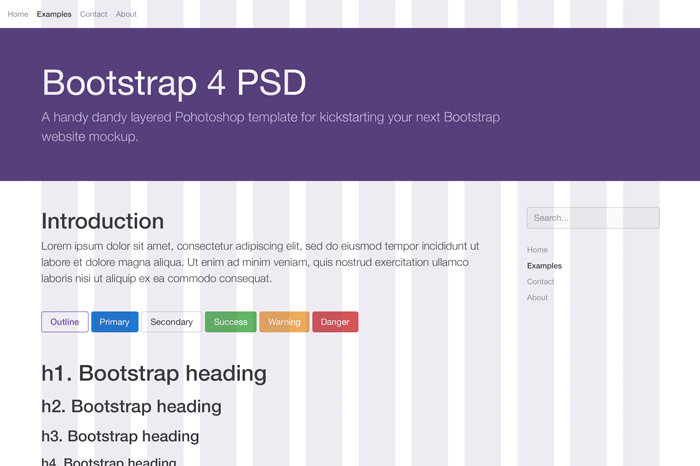The width and height of the screenshot is (700, 466).
Task: Click the Outline button
Action: [x=65, y=322]
